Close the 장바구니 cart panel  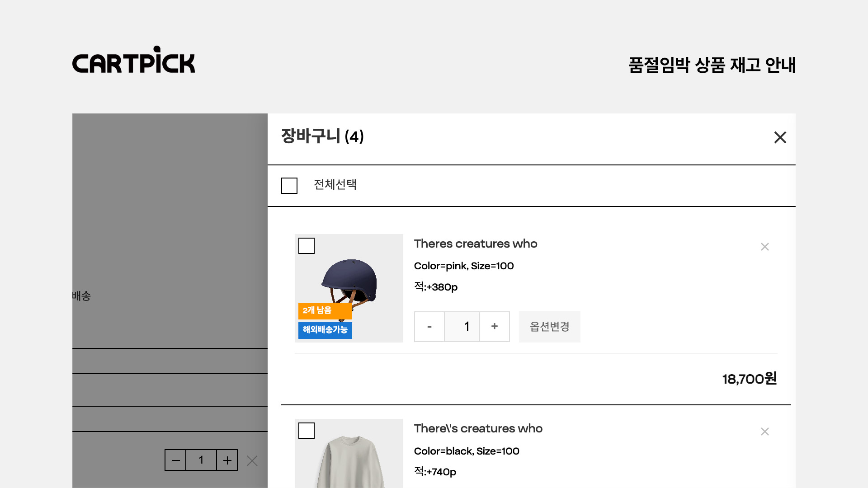[780, 137]
